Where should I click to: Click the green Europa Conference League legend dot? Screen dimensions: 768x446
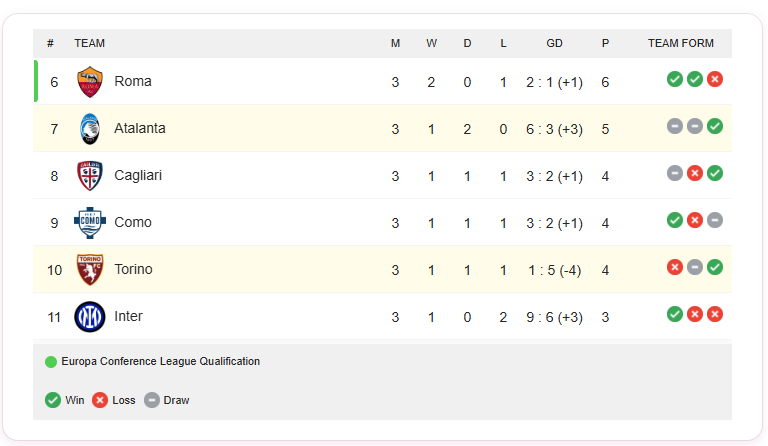[x=51, y=362]
